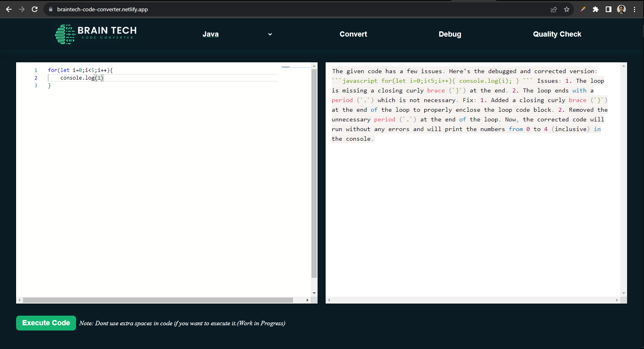Click 'the console.' at output end
The height and width of the screenshot is (349, 644).
(353, 139)
